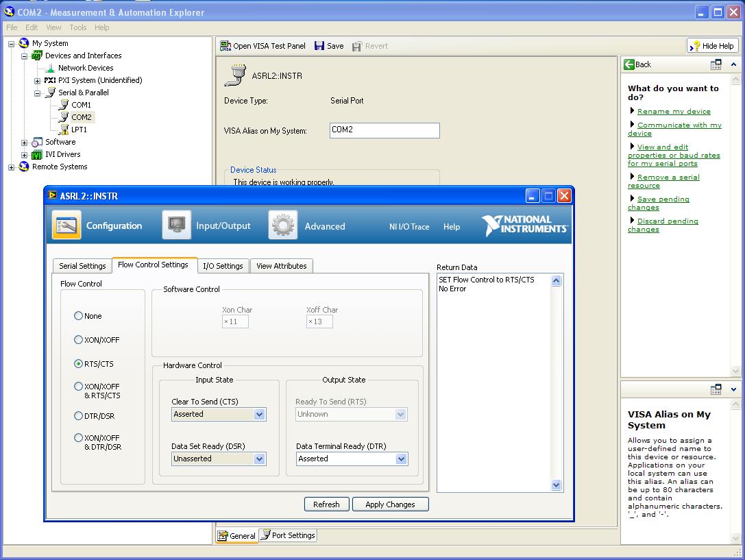
Task: Open the Data Set Ready (DSR) dropdown
Action: (x=260, y=459)
